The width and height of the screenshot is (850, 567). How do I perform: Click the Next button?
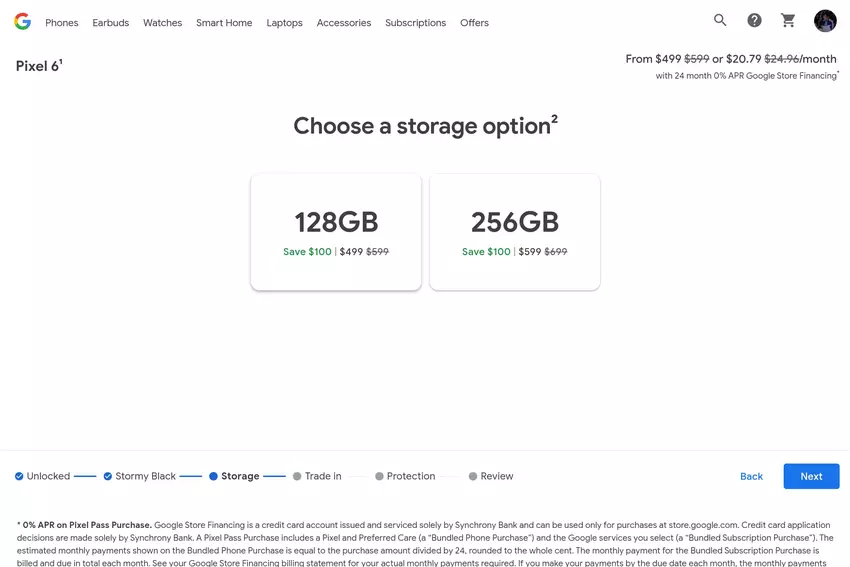point(811,476)
